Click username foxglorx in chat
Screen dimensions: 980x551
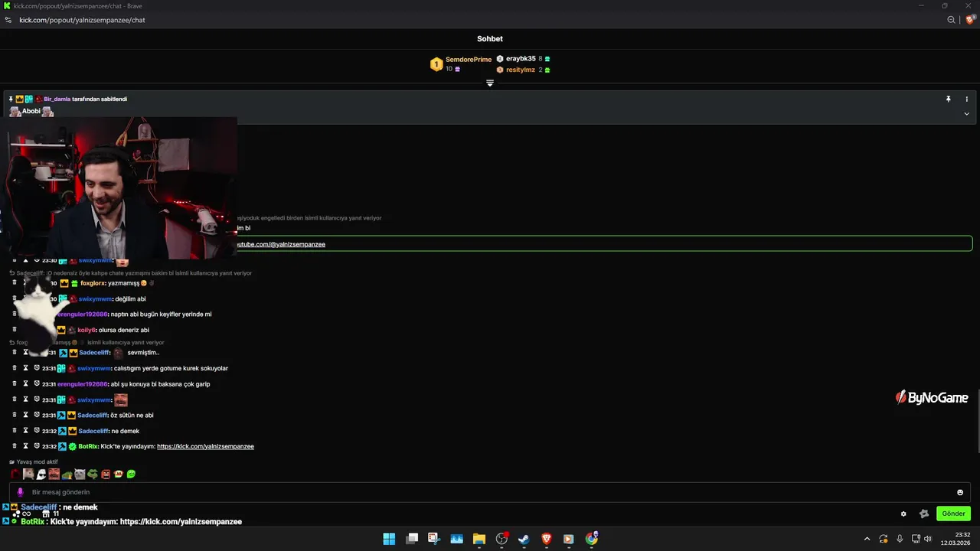93,283
